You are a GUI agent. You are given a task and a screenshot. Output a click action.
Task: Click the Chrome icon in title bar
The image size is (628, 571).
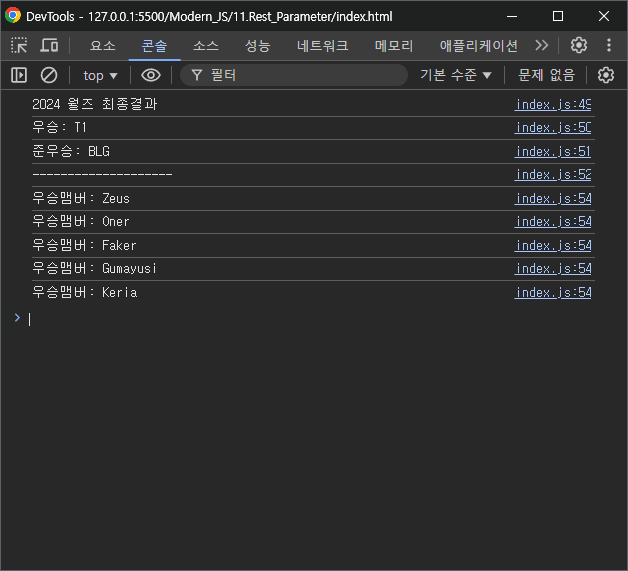12,16
